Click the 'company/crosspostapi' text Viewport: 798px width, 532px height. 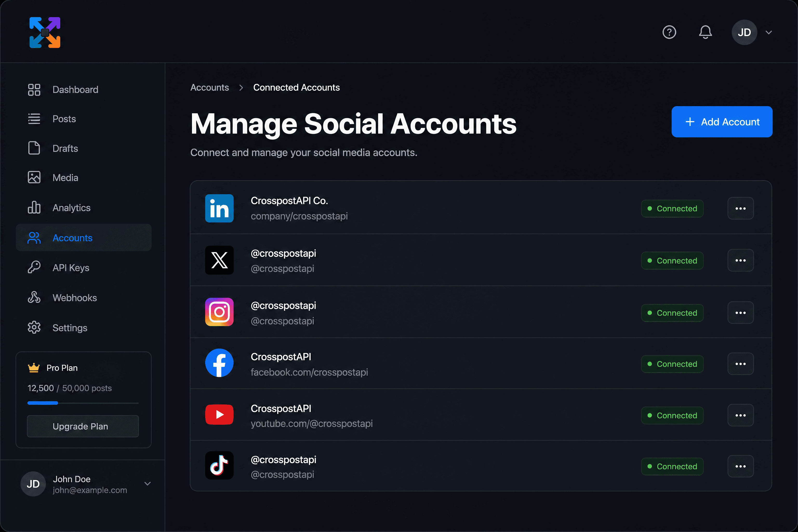click(299, 216)
